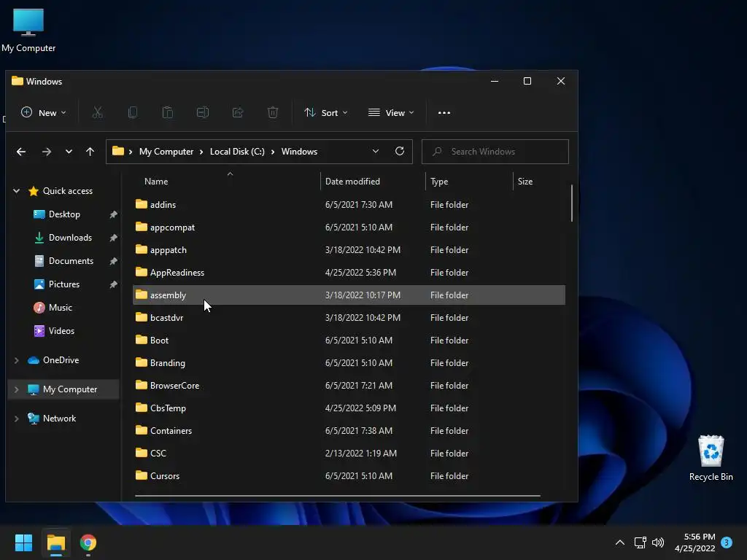Unpin Desktop using its pin icon
Screen dimensions: 747x560
(113, 215)
